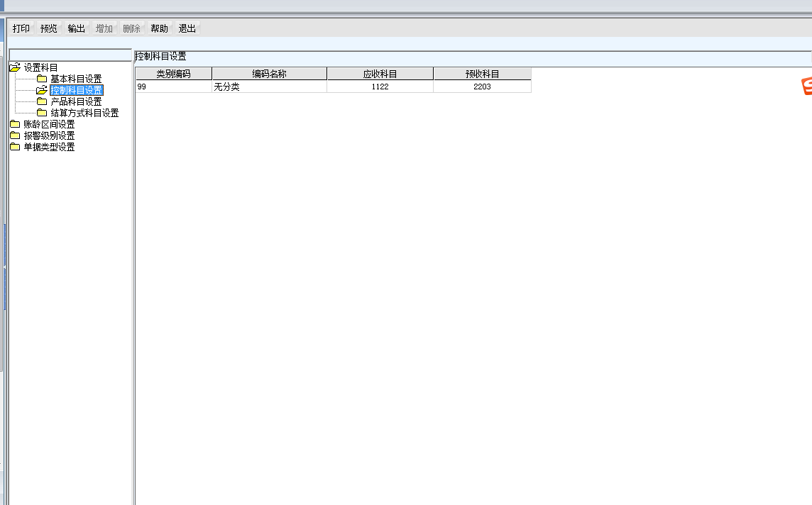Click the orange Sogou input icon at right edge
812x505 pixels.
pyautogui.click(x=807, y=86)
